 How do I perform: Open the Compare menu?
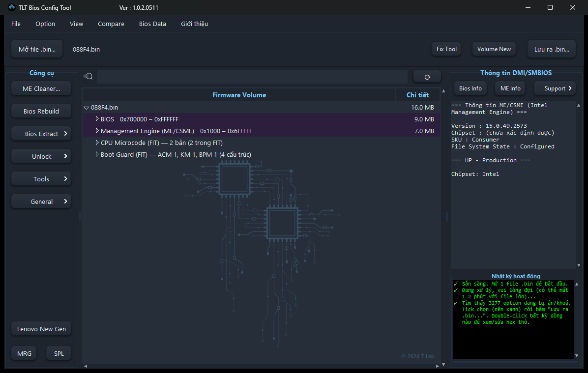click(x=111, y=24)
